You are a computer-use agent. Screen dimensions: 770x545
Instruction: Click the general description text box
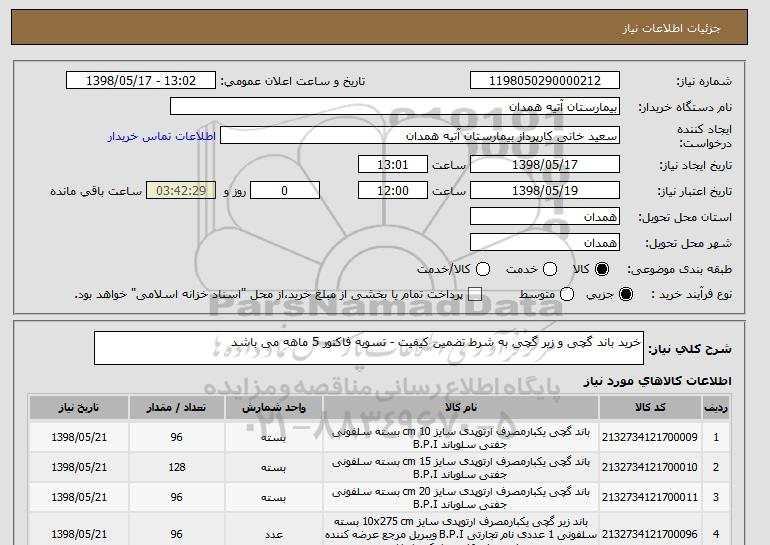tap(369, 348)
